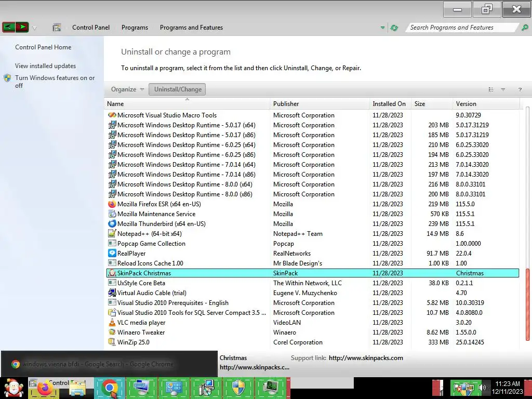Select Visual Studio 2010 Prerequisites - English
Screen dimensions: 532x399
173,303
